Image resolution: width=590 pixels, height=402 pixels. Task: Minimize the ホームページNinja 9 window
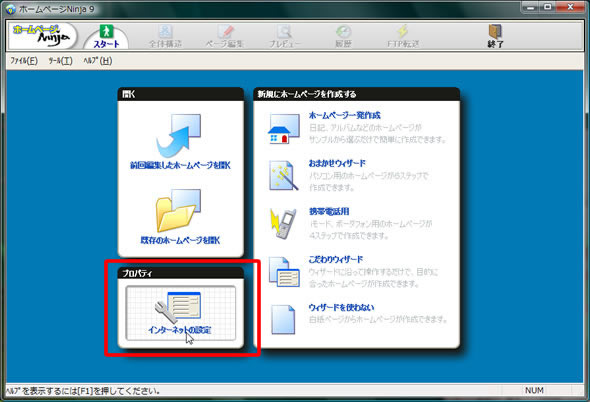tap(531, 7)
